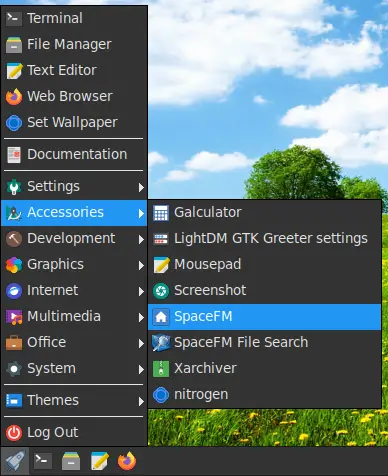Click the 'Multimedia' label

click(64, 316)
